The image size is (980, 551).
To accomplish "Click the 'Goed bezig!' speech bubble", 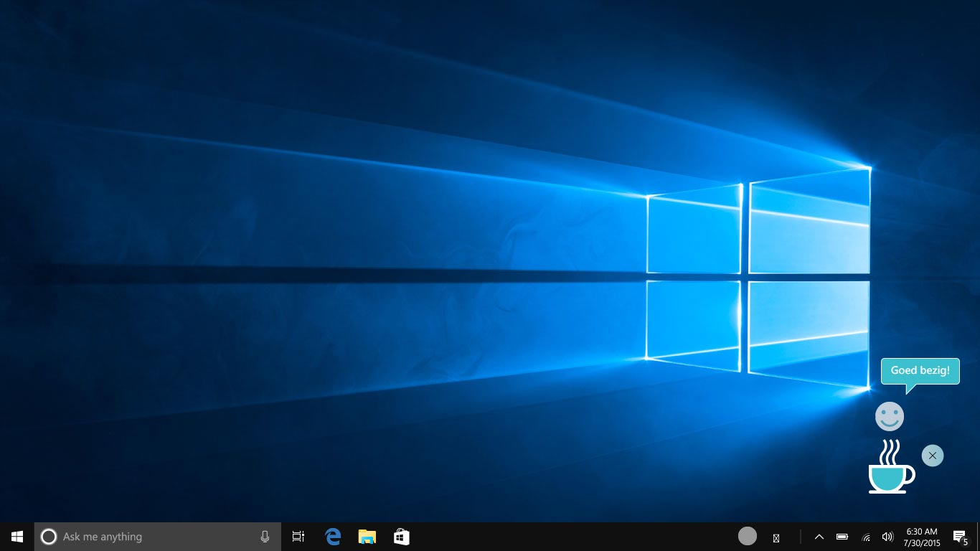I will 920,371.
